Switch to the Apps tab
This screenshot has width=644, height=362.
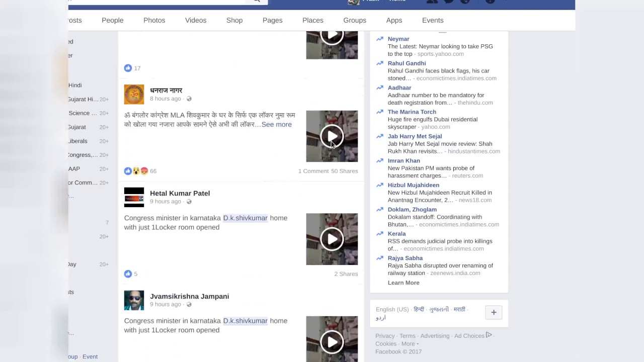pos(394,20)
